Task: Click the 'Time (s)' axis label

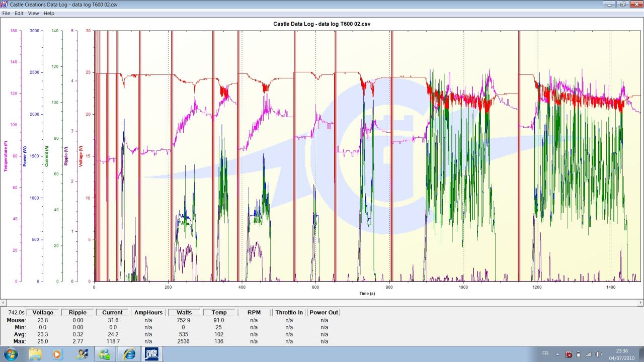Action: tap(367, 293)
